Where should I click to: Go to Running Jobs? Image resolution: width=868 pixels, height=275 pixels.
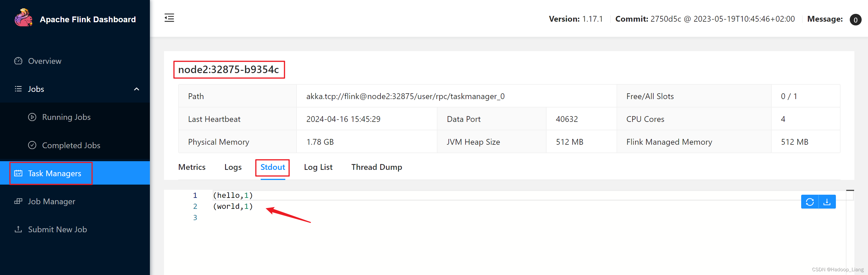click(x=75, y=117)
